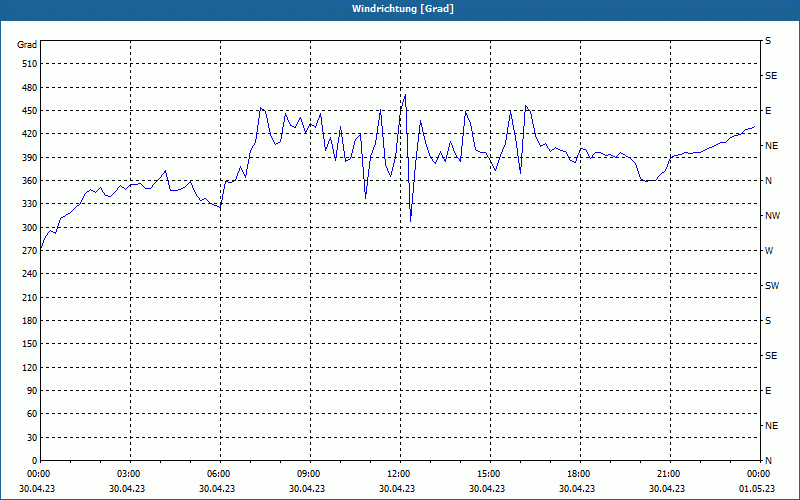Click the E compass label level with 450

pos(768,111)
